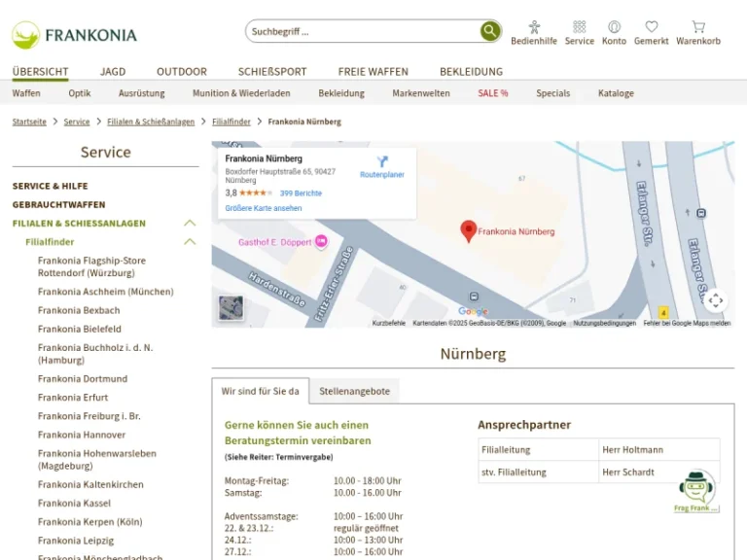Image resolution: width=747 pixels, height=560 pixels.
Task: Select the ÜBERSICHT main tab
Action: click(x=41, y=71)
